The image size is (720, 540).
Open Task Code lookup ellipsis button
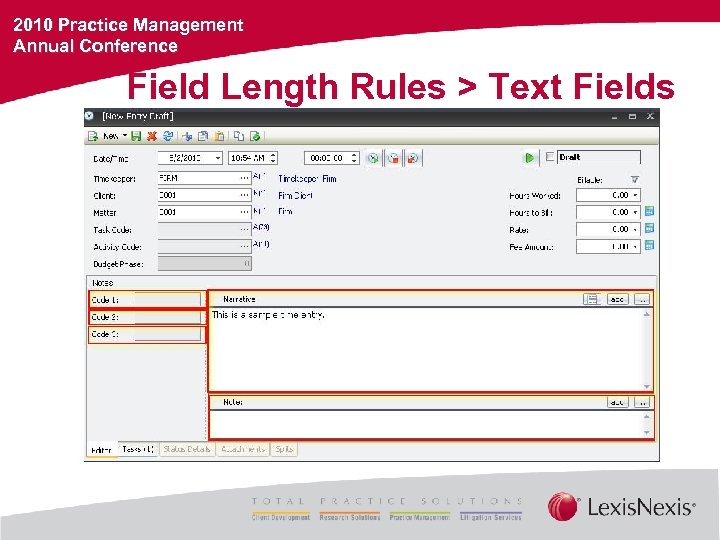(x=245, y=229)
